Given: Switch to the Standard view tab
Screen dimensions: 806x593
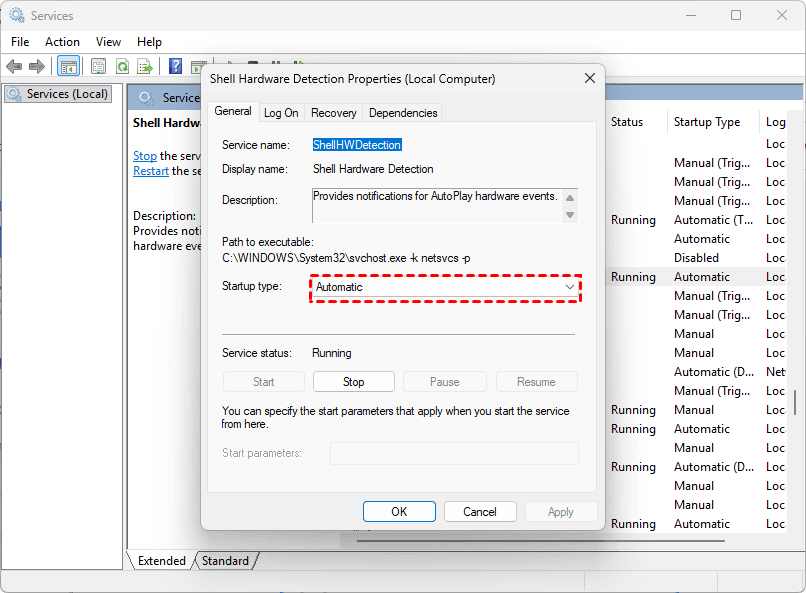Looking at the screenshot, I should pos(225,561).
